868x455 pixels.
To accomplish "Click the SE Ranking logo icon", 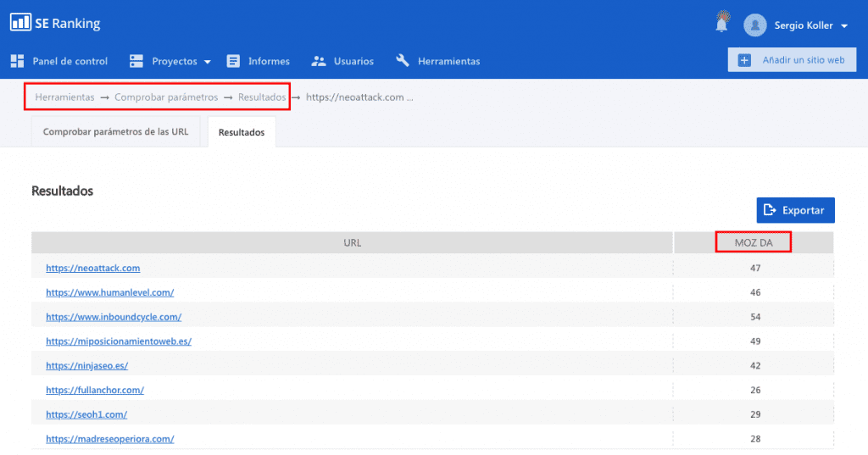I will click(20, 23).
